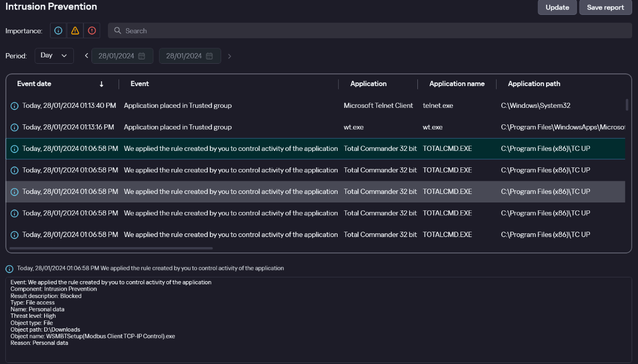Viewport: 638px width, 364px height.
Task: Open the Period Day dropdown
Action: (x=54, y=56)
